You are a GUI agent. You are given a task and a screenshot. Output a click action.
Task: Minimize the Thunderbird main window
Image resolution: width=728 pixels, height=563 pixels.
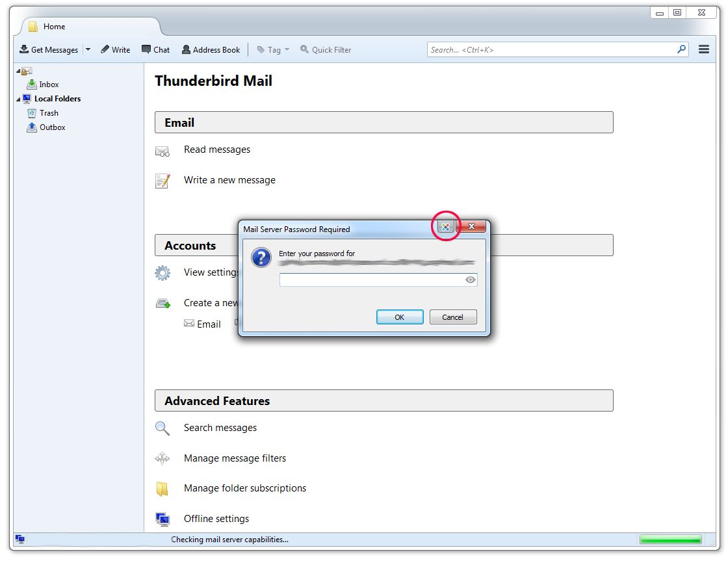click(x=659, y=12)
